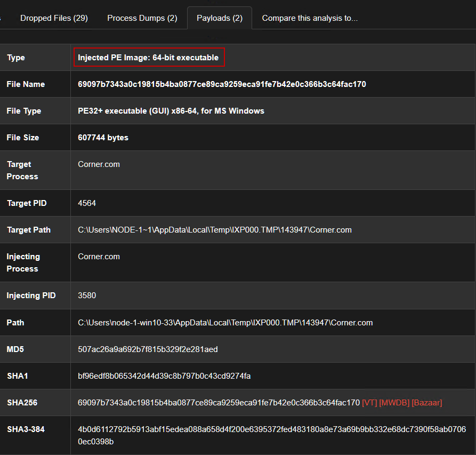Select Injecting PID value 3580
476x455 pixels.
coord(87,296)
